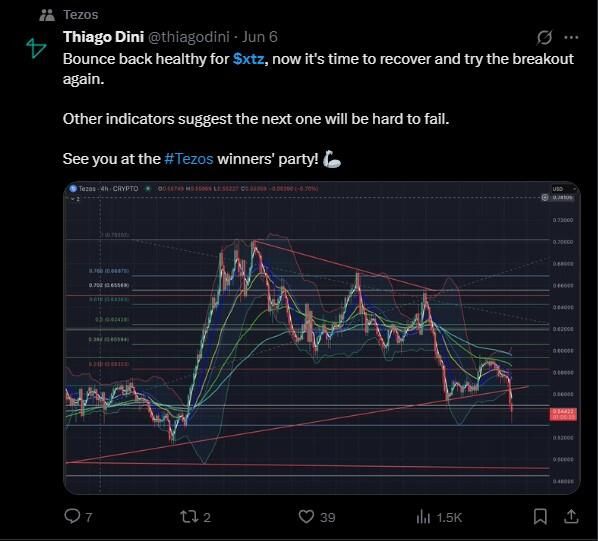Open the Tezos community icon
Viewport: 598px width, 541px height.
(47, 15)
